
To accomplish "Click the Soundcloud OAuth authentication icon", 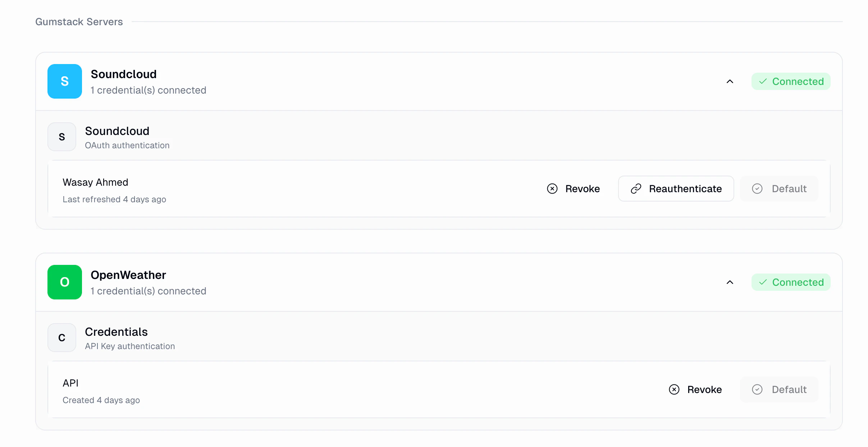I will click(61, 137).
